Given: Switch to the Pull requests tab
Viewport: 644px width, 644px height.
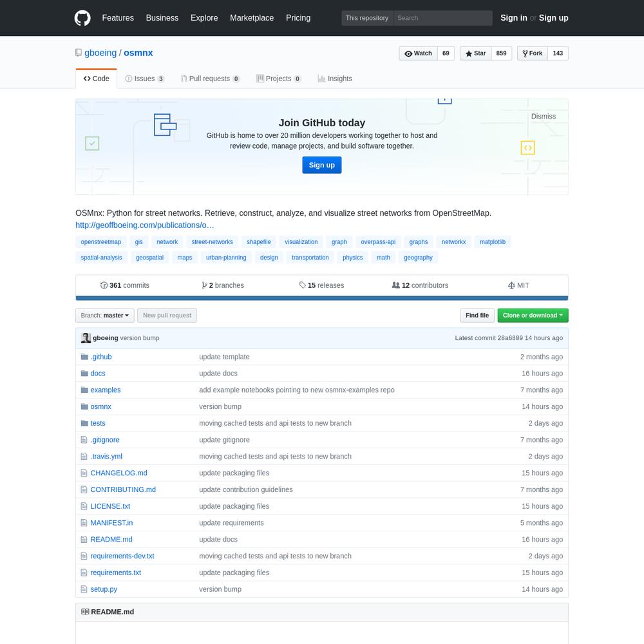Looking at the screenshot, I should tap(210, 79).
